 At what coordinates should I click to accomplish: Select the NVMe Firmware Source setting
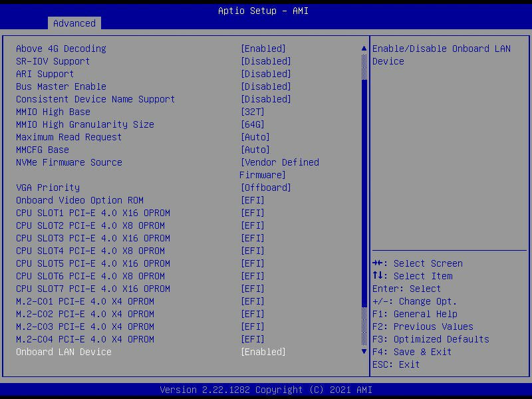pyautogui.click(x=69, y=162)
